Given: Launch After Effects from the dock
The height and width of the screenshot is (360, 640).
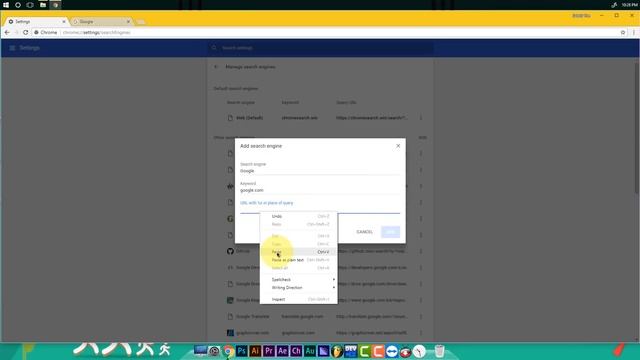Looking at the screenshot, I should tap(282, 351).
